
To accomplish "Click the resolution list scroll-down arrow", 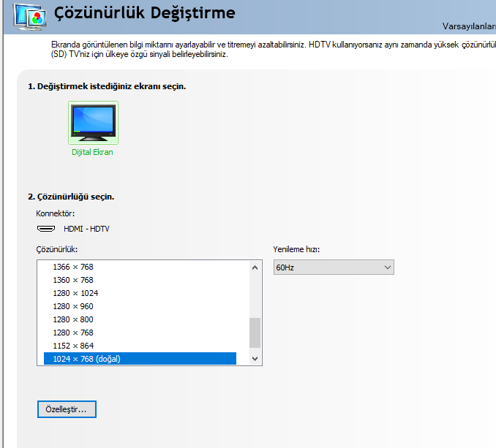I will click(255, 359).
